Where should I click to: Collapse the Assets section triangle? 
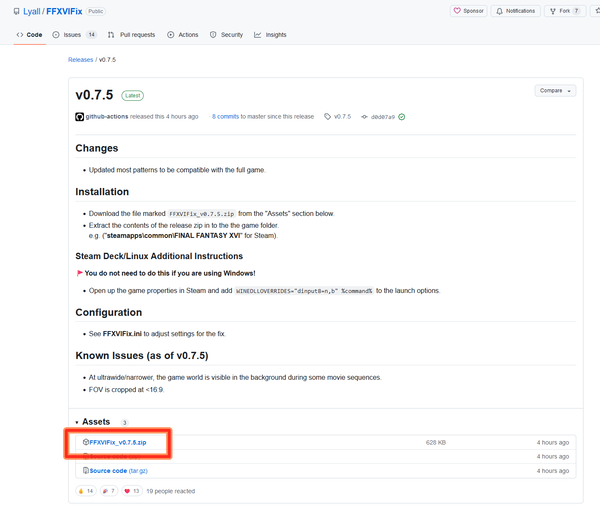[77, 422]
